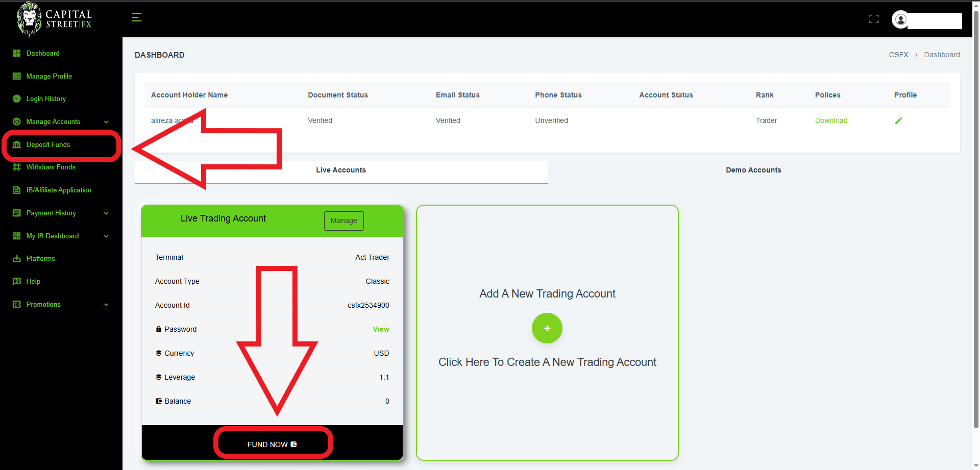Viewport: 980px width, 470px height.
Task: Click the Help question icon
Action: (17, 281)
